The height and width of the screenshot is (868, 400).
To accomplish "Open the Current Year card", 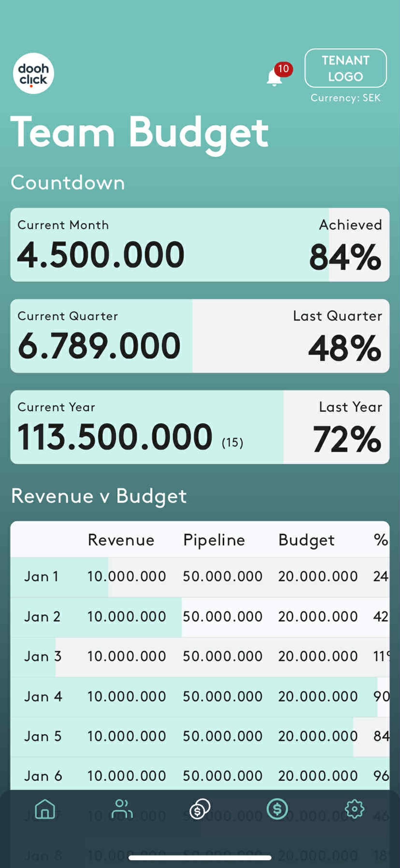I will 200,427.
